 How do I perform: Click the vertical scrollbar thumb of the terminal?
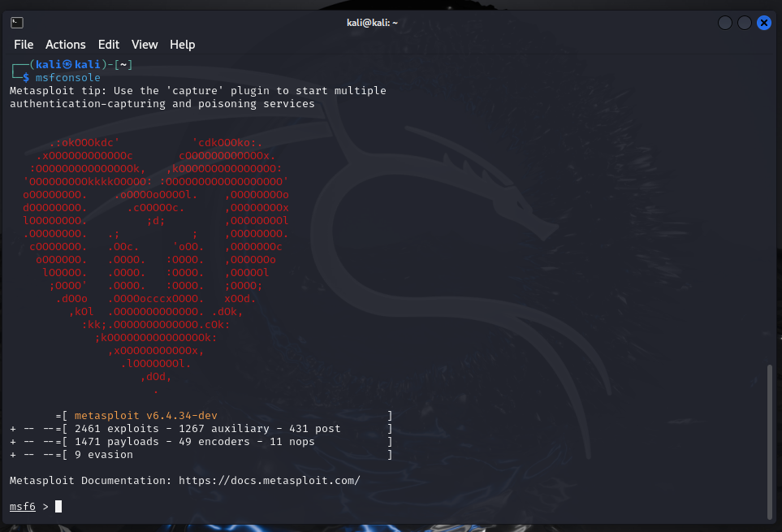click(770, 442)
